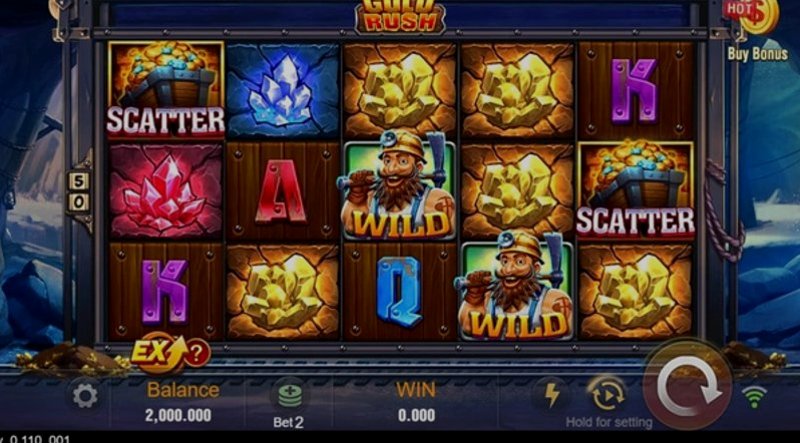800x443 pixels.
Task: Open the question mark help icon
Action: pyautogui.click(x=196, y=352)
